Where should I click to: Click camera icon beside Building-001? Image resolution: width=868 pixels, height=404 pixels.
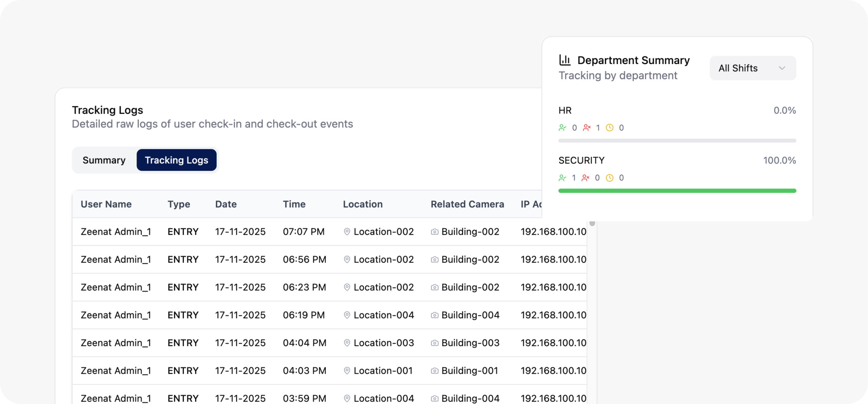click(435, 371)
